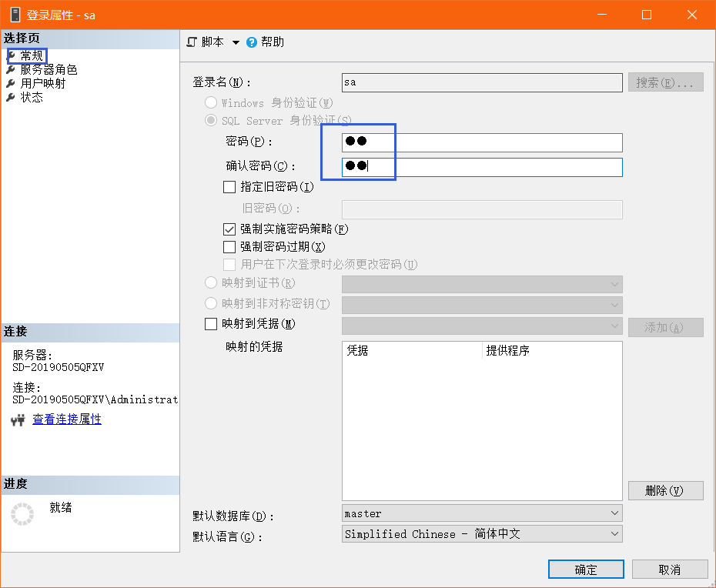
Task: Switch to the 用户映射 page
Action: (x=43, y=83)
